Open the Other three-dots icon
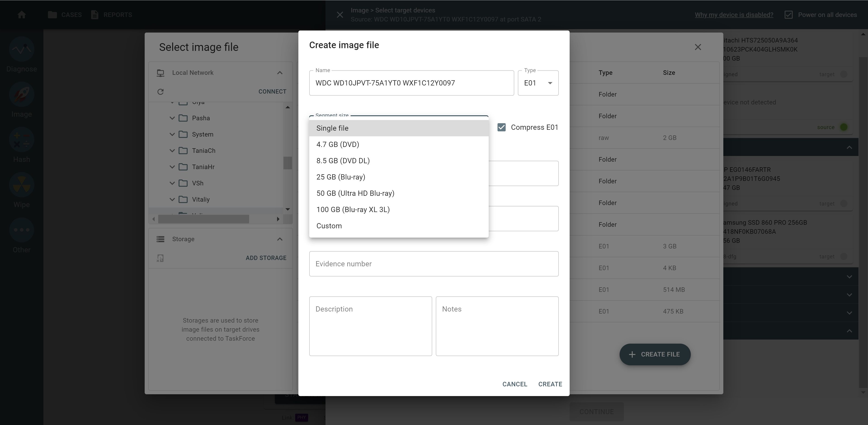Screen dimensions: 868x425 (21, 230)
